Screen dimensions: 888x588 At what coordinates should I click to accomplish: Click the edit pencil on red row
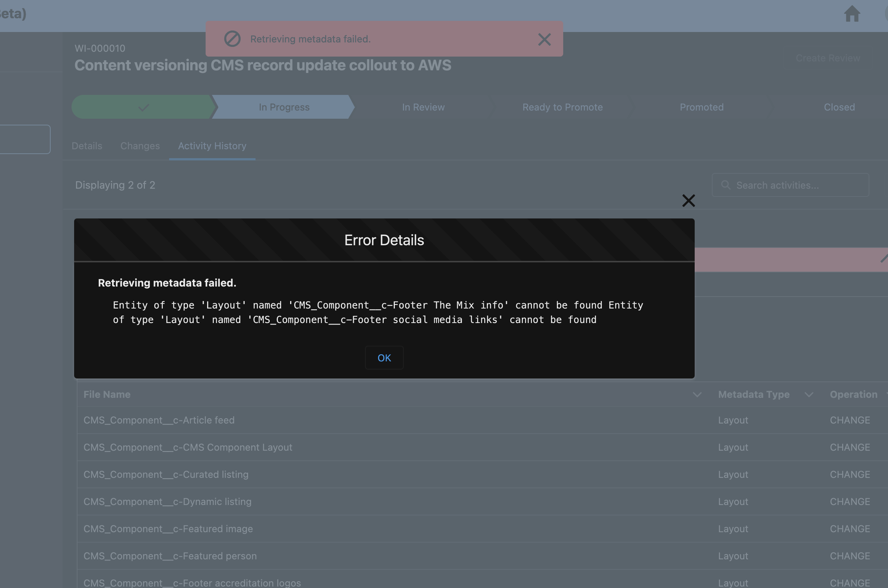coord(884,259)
